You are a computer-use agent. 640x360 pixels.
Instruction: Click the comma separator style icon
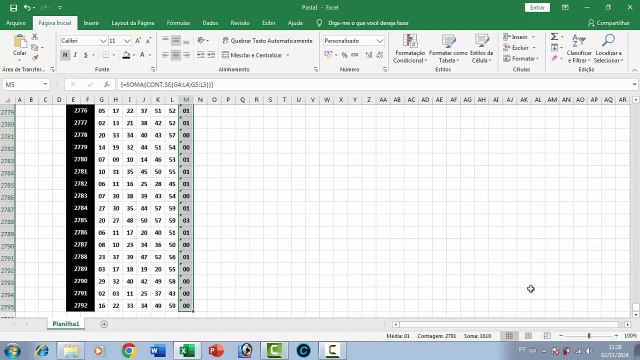[x=355, y=55]
